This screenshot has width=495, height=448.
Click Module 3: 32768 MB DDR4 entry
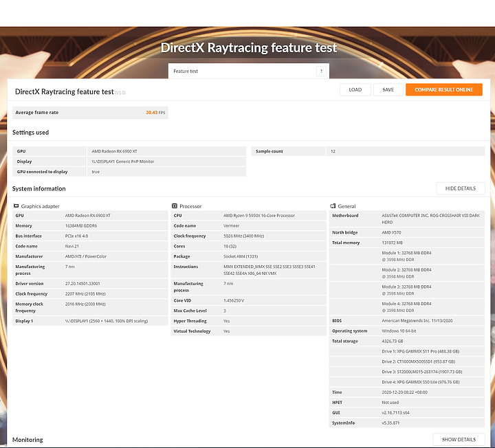[x=406, y=290]
